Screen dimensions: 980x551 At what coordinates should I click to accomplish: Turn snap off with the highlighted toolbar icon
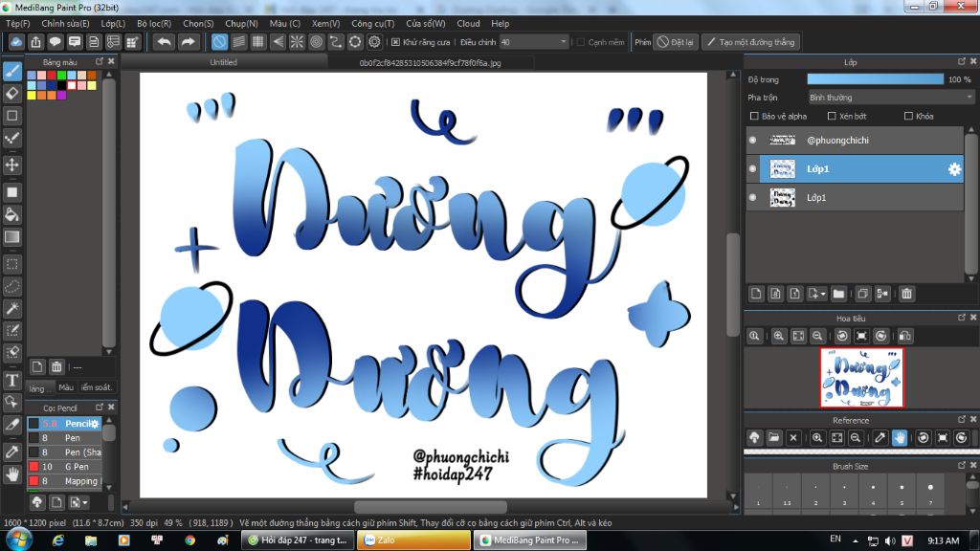[x=219, y=42]
